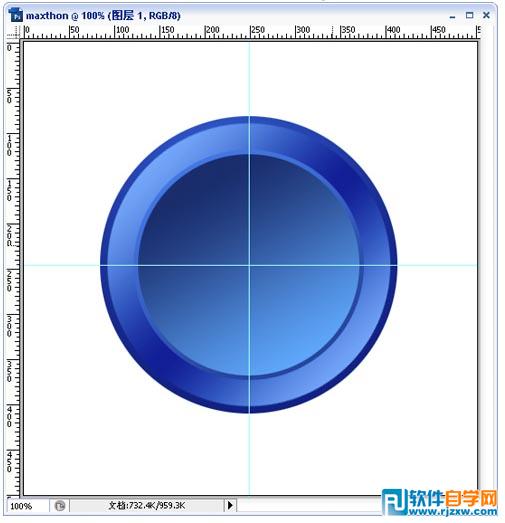Click the 250 mark on the horizontal ruler

258,30
